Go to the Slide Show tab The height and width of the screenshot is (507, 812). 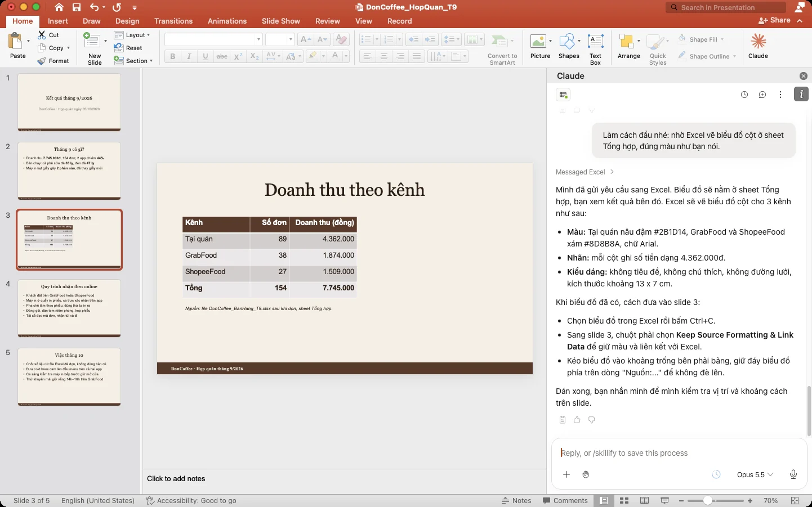point(281,21)
